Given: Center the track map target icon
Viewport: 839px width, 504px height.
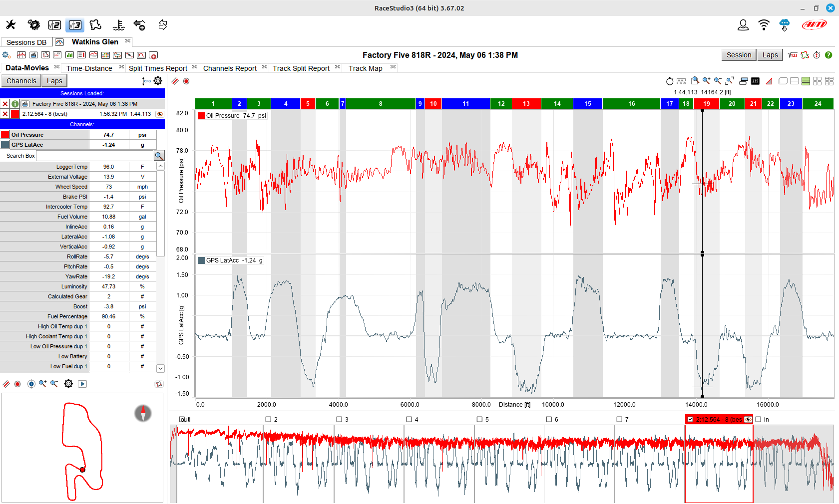Looking at the screenshot, I should click(31, 384).
